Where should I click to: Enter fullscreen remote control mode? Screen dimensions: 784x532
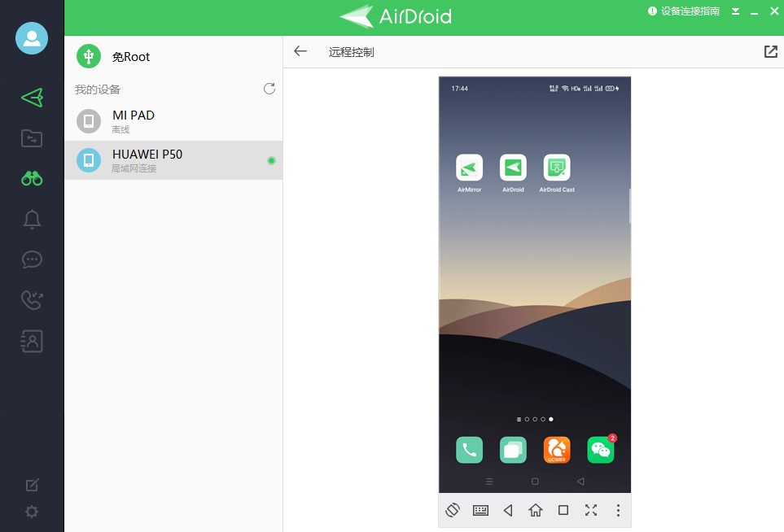click(x=591, y=510)
